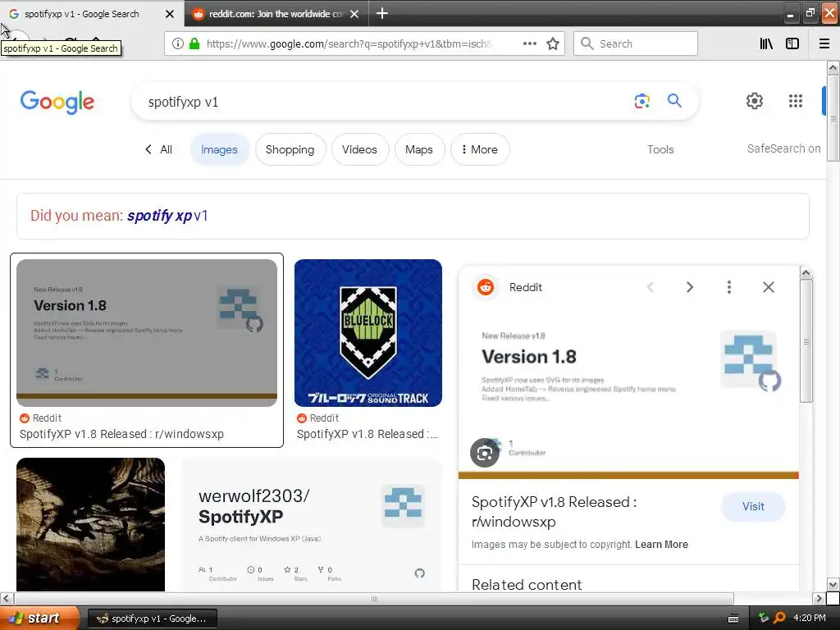The image size is (840, 630).
Task: Click network icon in system tray
Action: coord(764,618)
